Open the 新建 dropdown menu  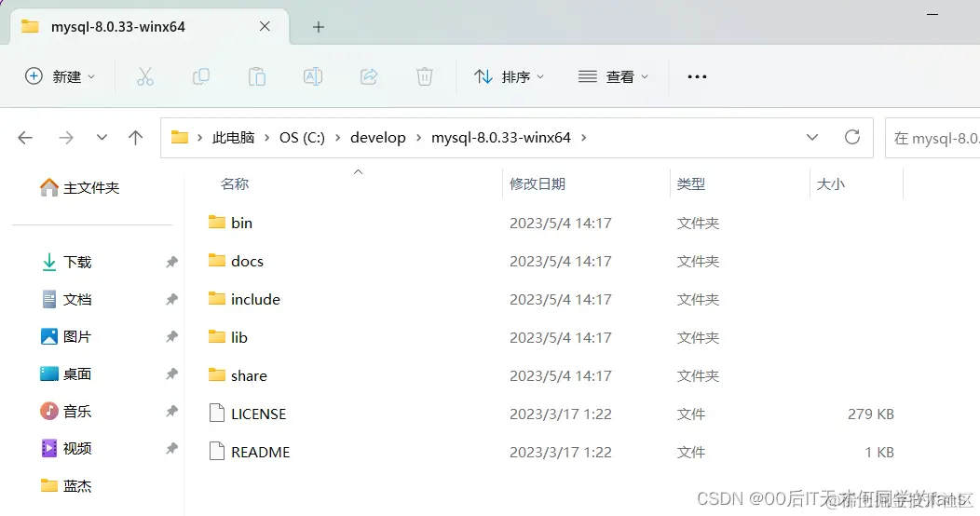[60, 76]
